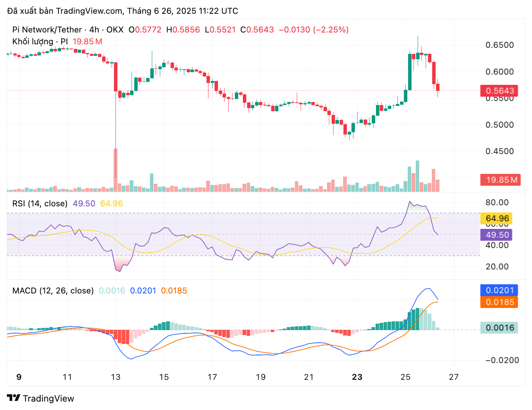Click the purple RSI value 49.50 in legend
The width and height of the screenshot is (532, 410).
84,204
